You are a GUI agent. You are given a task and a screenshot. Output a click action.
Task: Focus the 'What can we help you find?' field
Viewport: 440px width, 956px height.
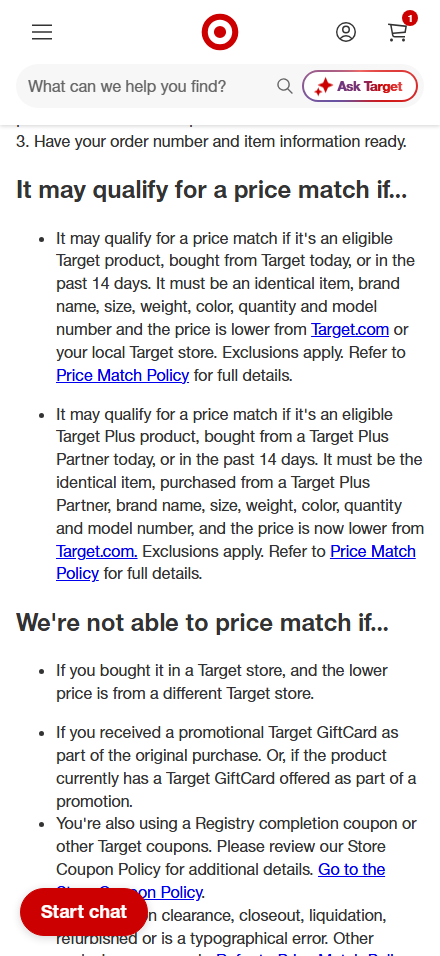click(x=146, y=86)
